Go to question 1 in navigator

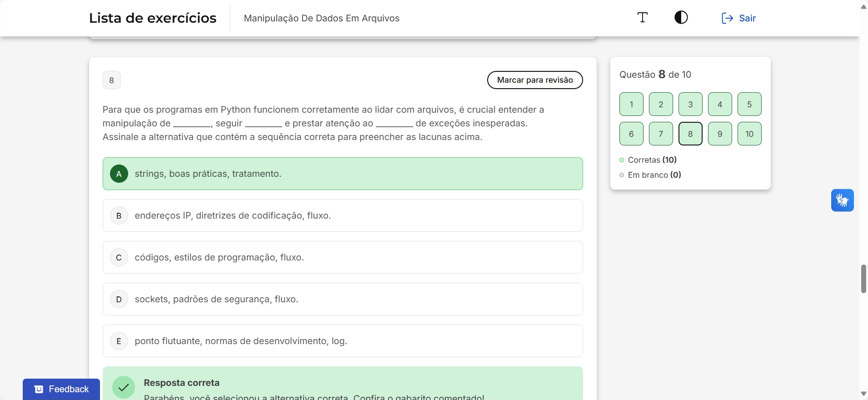(x=631, y=104)
